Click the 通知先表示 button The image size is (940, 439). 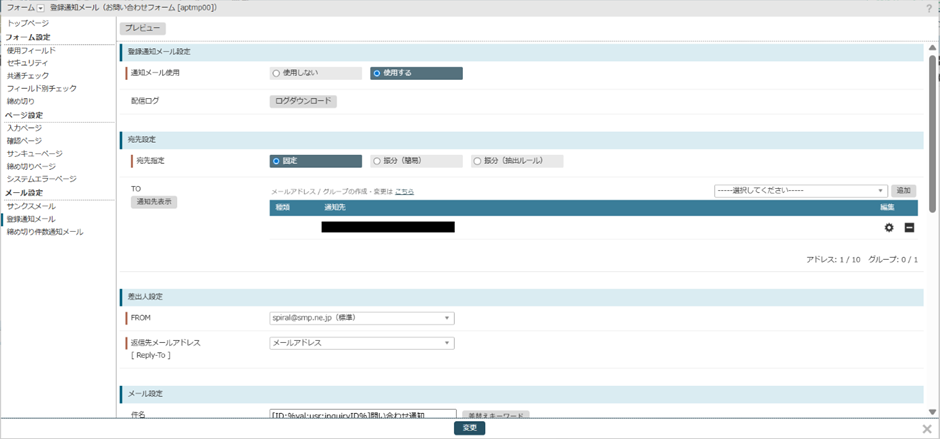(x=154, y=202)
